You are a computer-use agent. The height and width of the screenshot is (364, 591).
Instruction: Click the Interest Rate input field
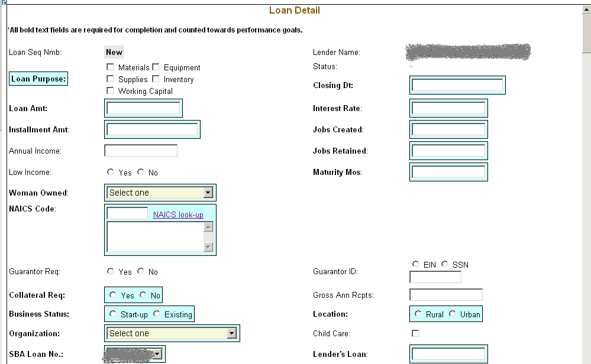pos(448,108)
